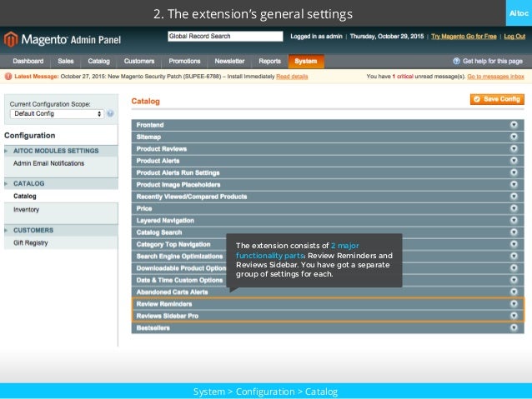
Task: Click the Aitoc logo badge
Action: tap(519, 12)
